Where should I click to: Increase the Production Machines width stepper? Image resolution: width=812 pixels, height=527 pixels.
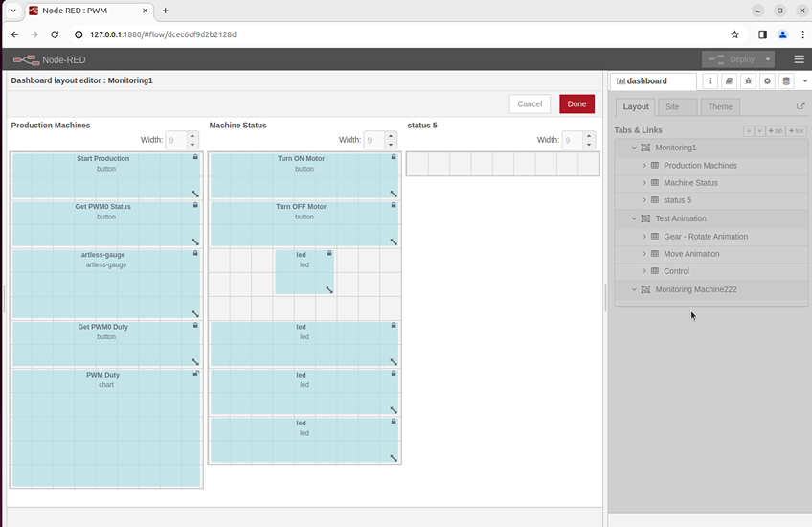[192, 135]
